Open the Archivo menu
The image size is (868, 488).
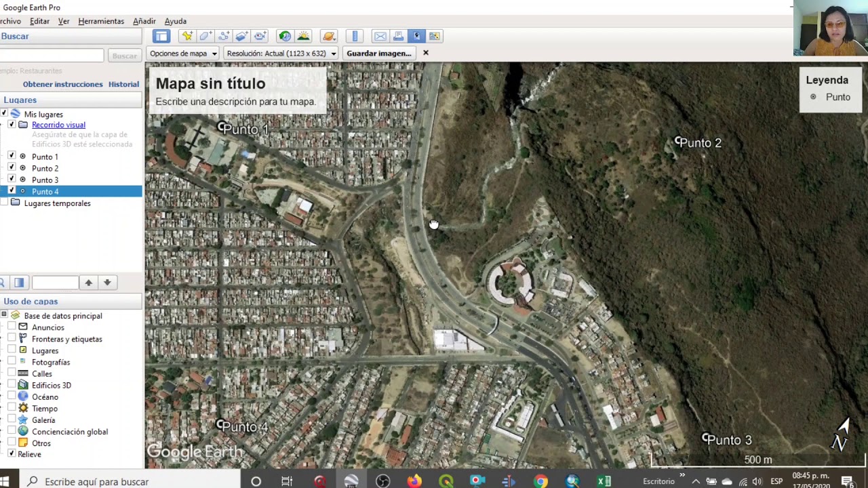pyautogui.click(x=10, y=21)
